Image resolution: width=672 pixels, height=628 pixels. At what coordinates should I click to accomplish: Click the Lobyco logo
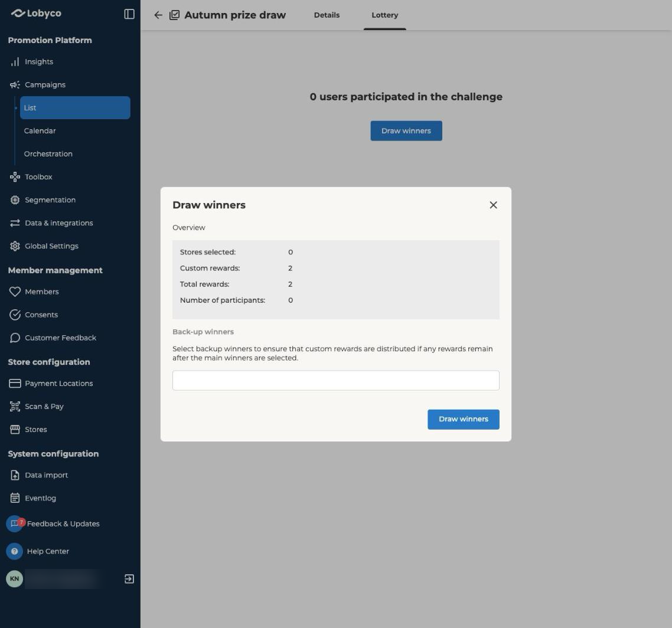click(36, 13)
